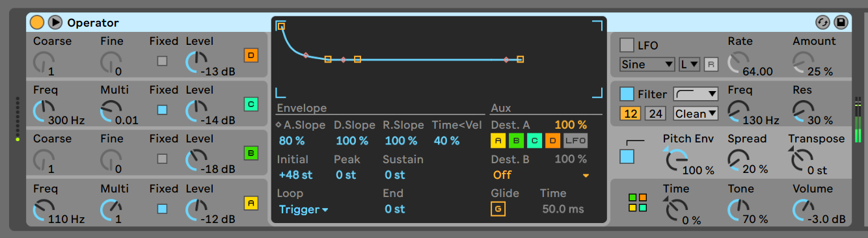Open the Dest. B Off chooser
This screenshot has height=238, width=868.
[540, 175]
